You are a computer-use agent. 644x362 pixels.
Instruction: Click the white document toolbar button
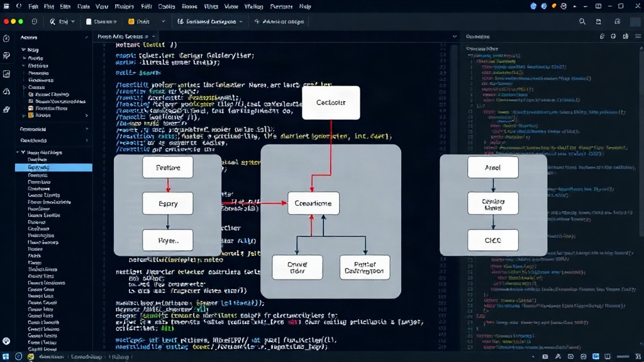pos(101,21)
